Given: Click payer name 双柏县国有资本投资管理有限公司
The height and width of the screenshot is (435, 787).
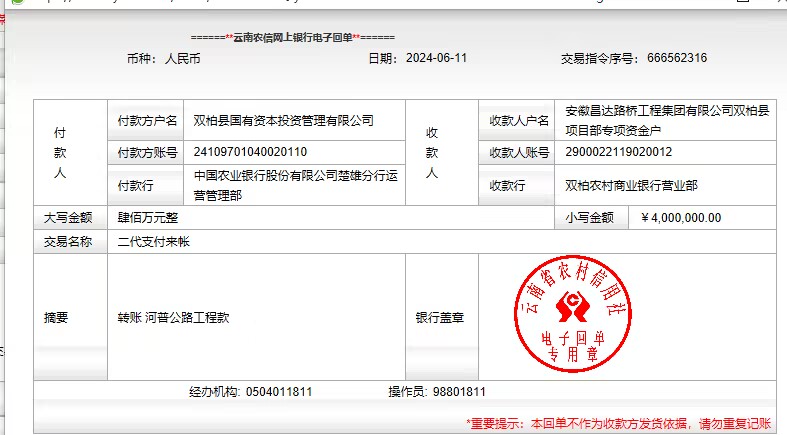Looking at the screenshot, I should pos(283,121).
